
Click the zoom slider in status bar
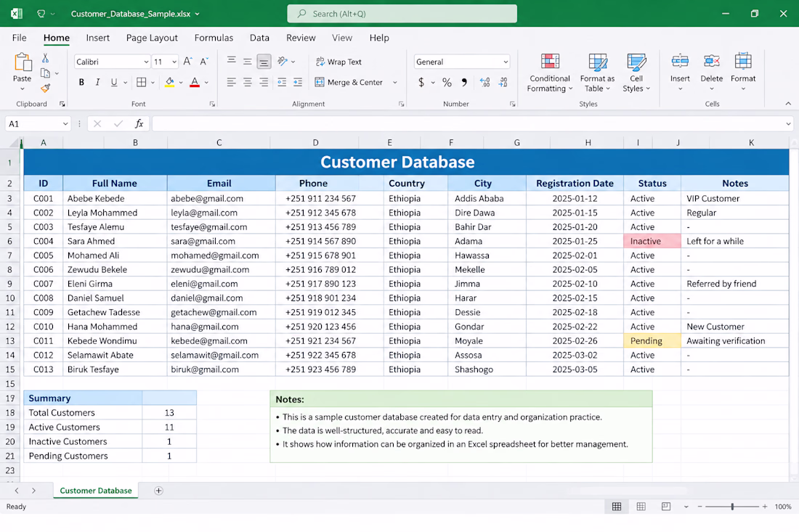[x=731, y=507]
